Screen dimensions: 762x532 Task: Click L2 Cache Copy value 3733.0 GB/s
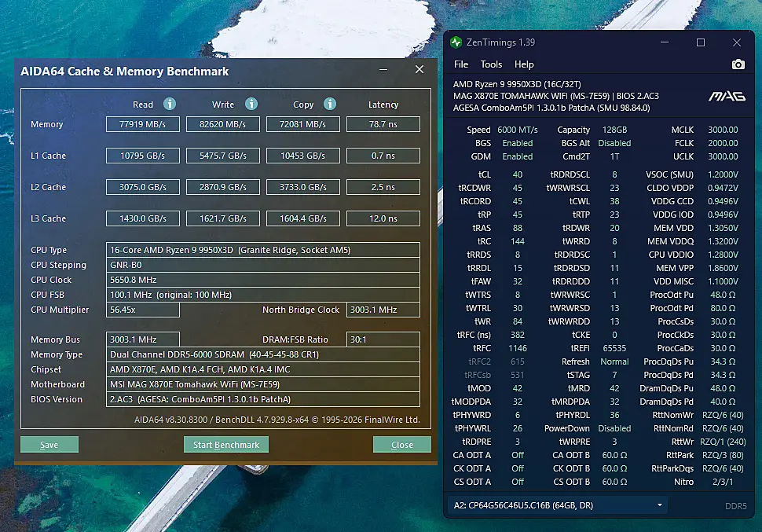pyautogui.click(x=302, y=187)
